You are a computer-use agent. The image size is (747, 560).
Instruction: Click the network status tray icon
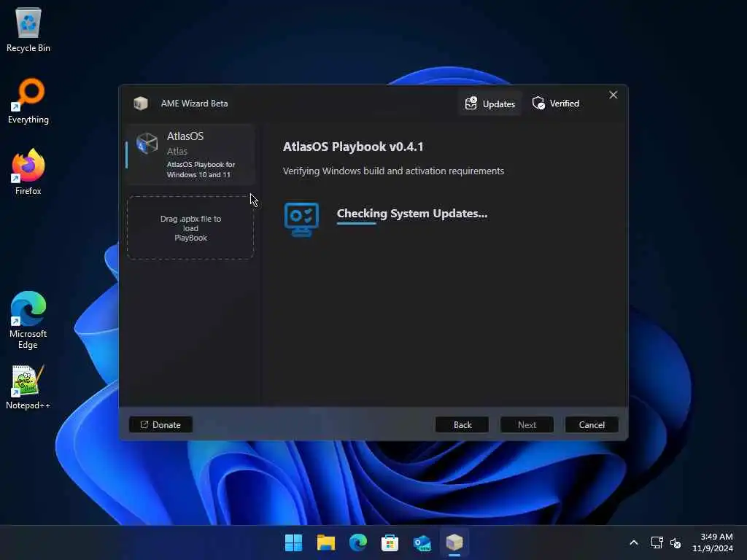point(657,542)
